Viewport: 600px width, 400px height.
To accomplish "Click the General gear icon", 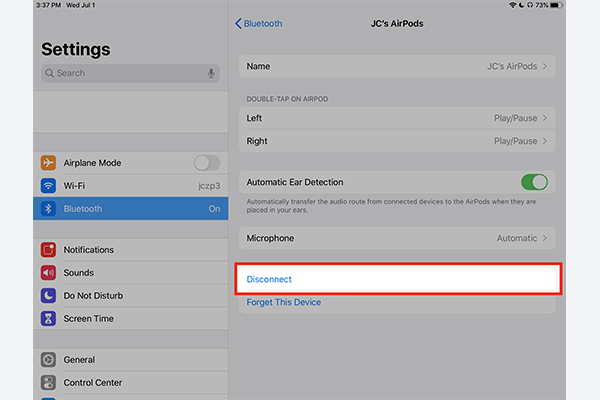I will pyautogui.click(x=48, y=359).
